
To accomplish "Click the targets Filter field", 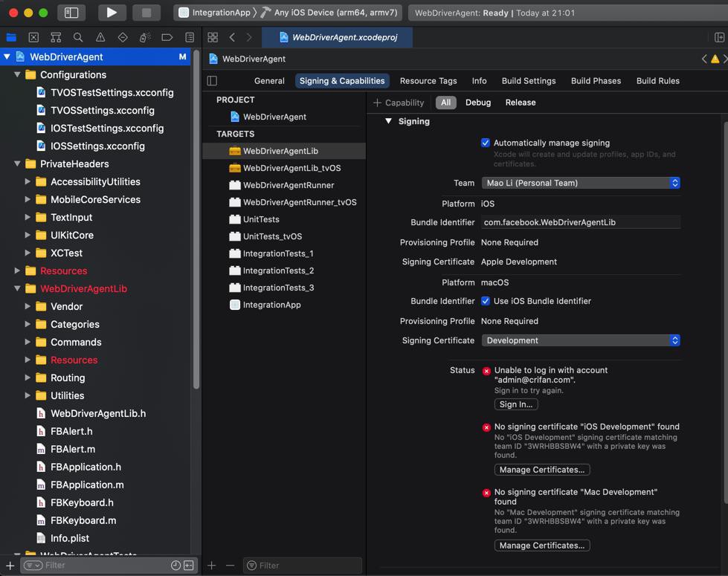I will click(303, 566).
